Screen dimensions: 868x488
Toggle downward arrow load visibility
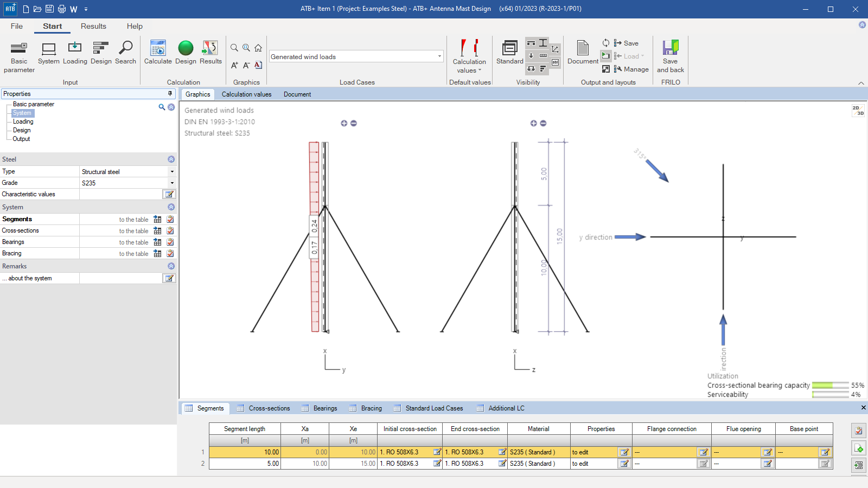pos(531,56)
